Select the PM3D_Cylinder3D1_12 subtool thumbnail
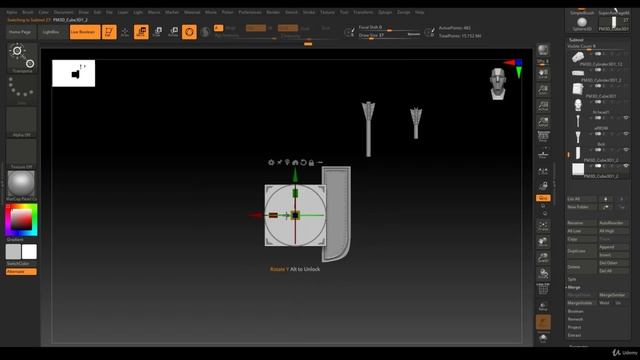 point(578,57)
